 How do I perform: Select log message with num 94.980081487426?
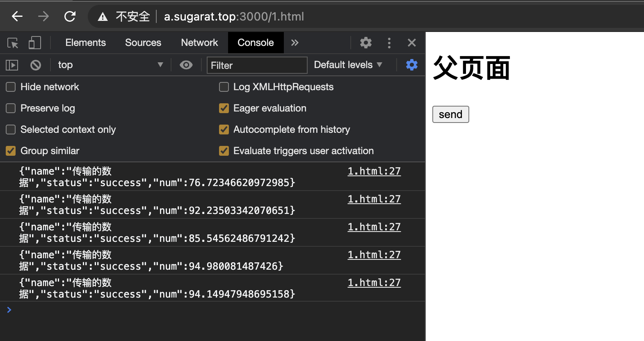[151, 261]
